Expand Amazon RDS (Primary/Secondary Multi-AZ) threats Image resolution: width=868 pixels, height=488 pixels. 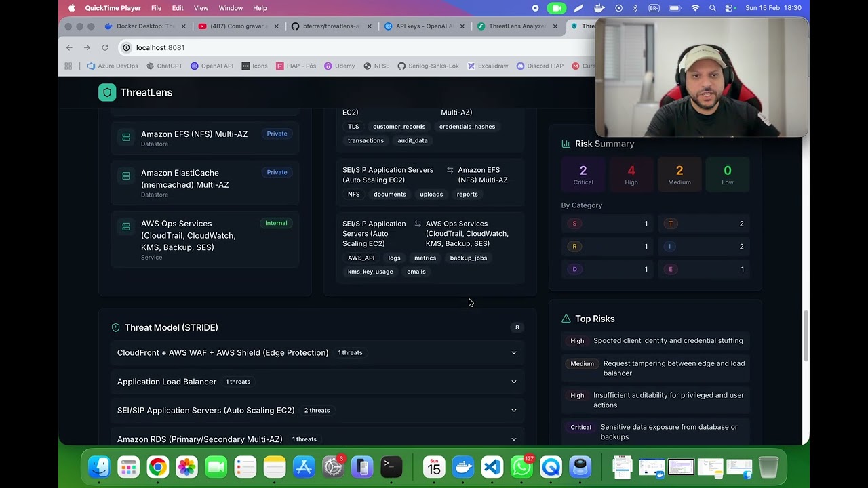coord(317,439)
